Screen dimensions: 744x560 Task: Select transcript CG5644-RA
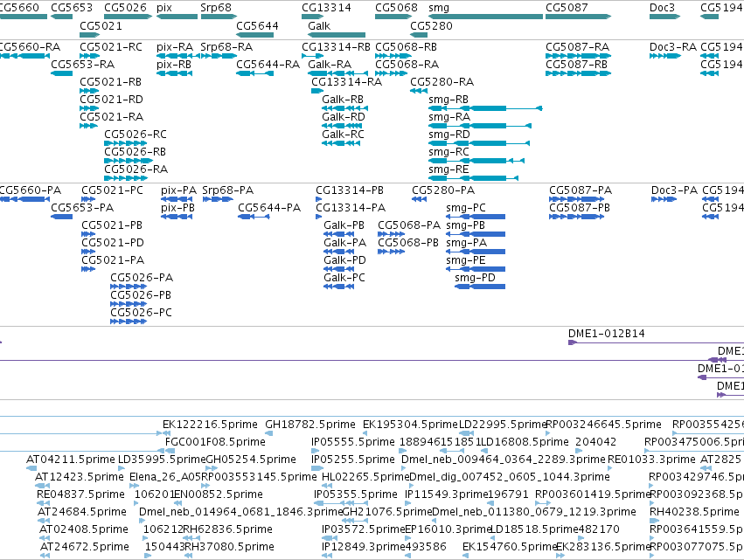click(x=254, y=73)
